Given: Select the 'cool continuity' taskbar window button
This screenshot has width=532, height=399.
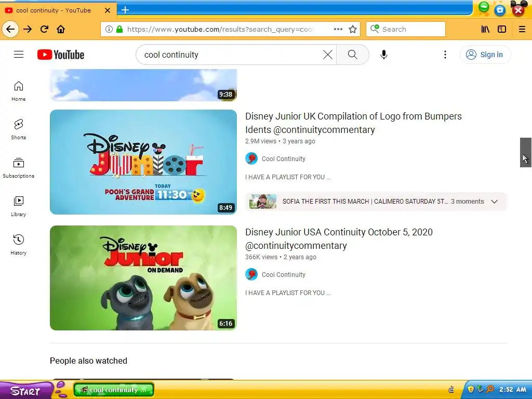Looking at the screenshot, I should pyautogui.click(x=114, y=390).
